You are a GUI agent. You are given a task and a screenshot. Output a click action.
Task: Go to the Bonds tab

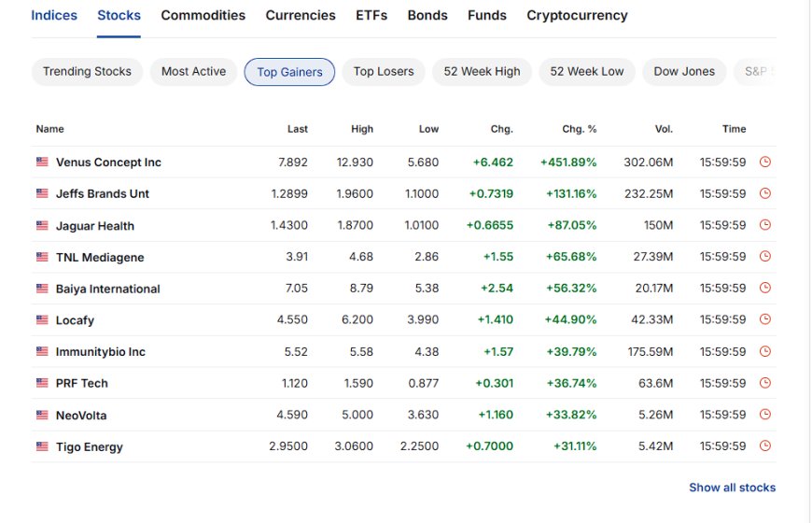(427, 16)
